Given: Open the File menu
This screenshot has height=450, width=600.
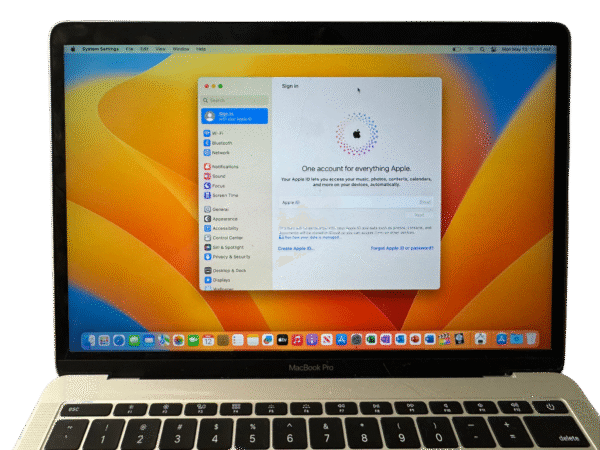Looking at the screenshot, I should [x=129, y=49].
